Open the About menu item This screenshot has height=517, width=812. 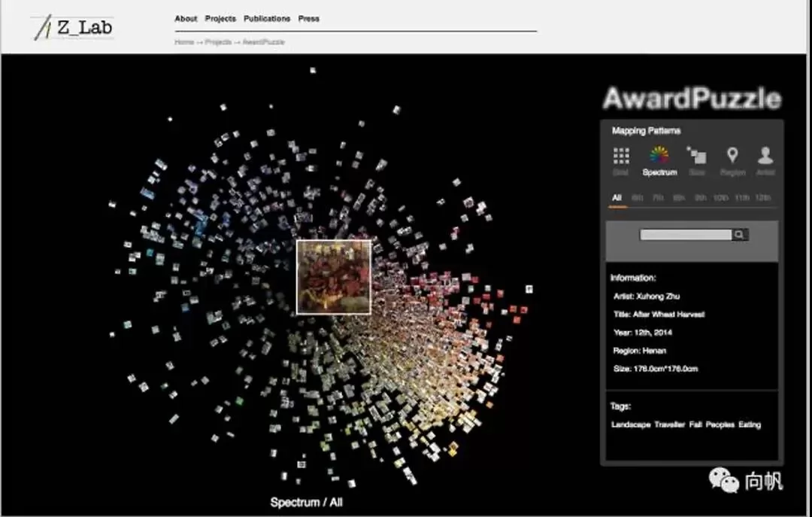pyautogui.click(x=186, y=19)
